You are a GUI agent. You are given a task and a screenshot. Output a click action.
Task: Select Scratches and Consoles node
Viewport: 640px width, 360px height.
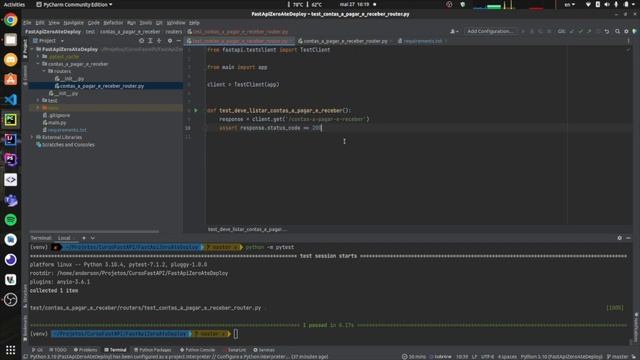[x=68, y=144]
